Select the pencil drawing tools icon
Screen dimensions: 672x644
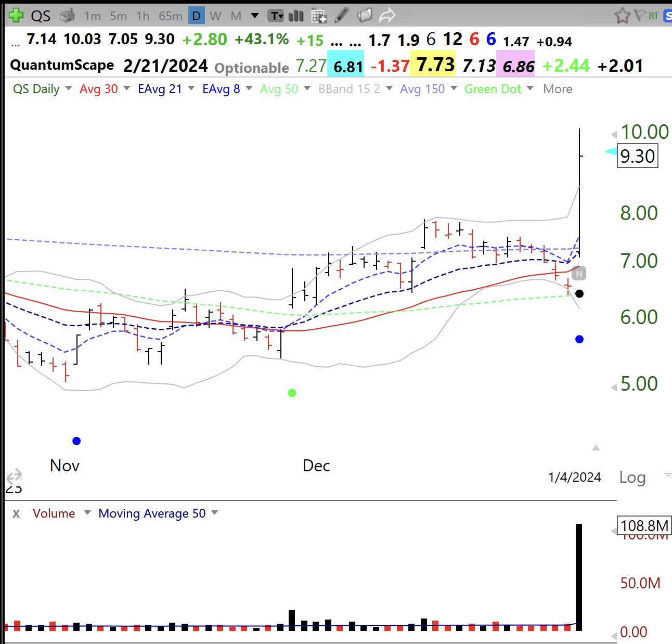[x=341, y=16]
